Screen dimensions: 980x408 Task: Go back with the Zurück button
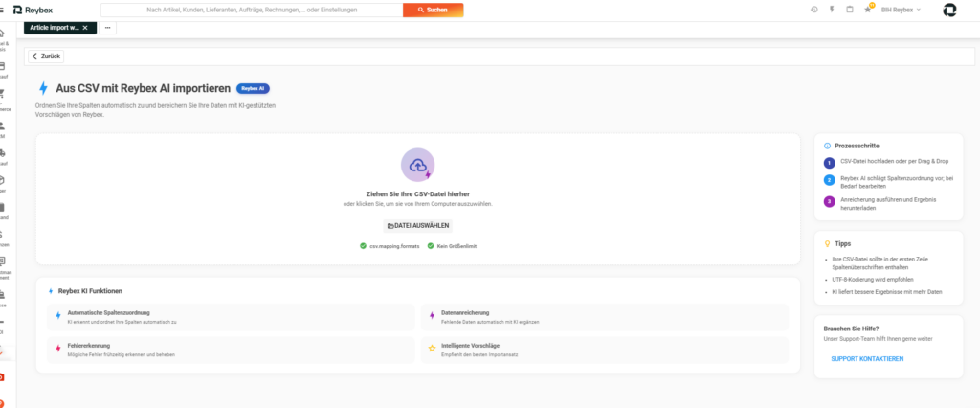tap(46, 57)
